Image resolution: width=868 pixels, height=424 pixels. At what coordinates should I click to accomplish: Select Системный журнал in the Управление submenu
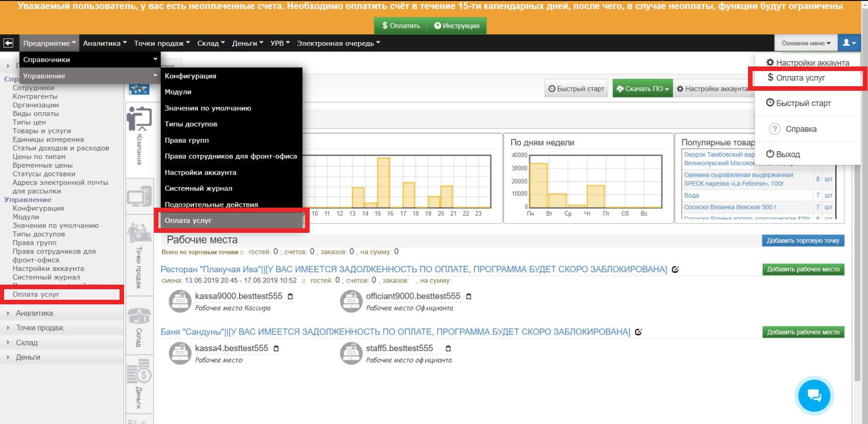click(x=198, y=188)
